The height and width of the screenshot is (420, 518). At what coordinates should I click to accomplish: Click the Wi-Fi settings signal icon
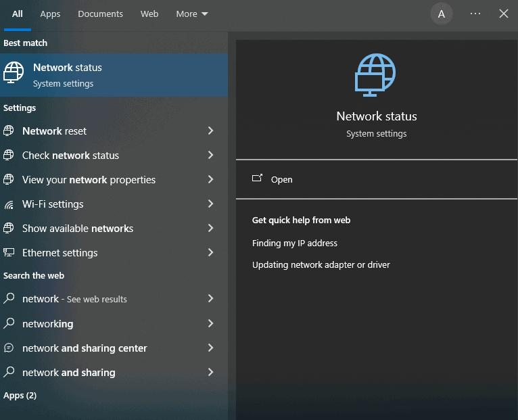click(x=9, y=204)
